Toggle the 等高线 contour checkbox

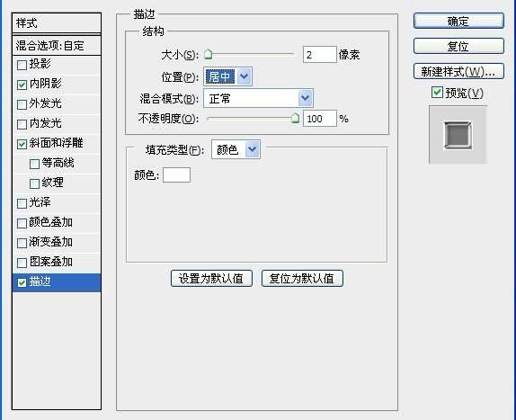click(x=34, y=164)
